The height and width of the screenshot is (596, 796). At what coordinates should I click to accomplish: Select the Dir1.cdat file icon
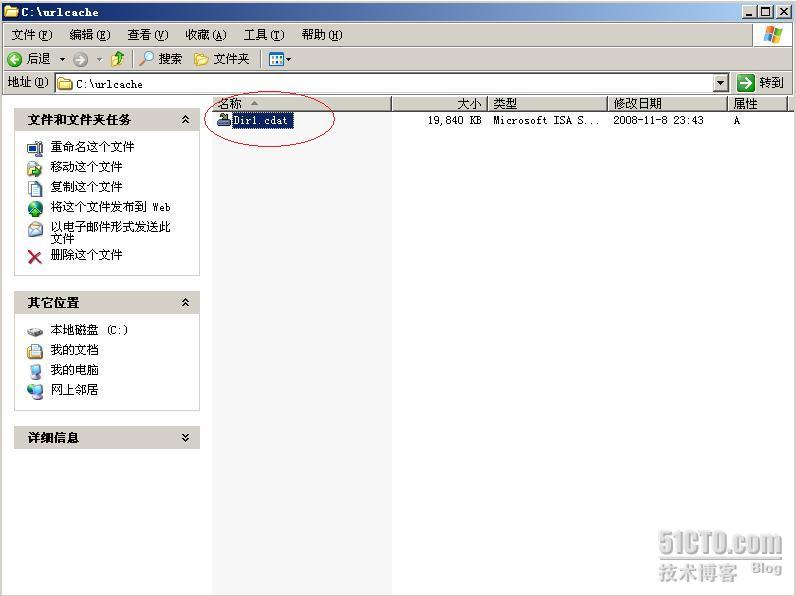pos(224,120)
